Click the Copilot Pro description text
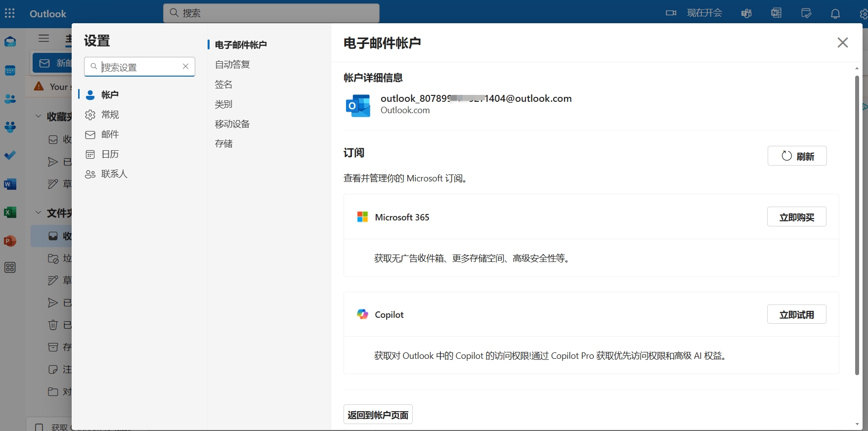This screenshot has height=431, width=868. [552, 355]
